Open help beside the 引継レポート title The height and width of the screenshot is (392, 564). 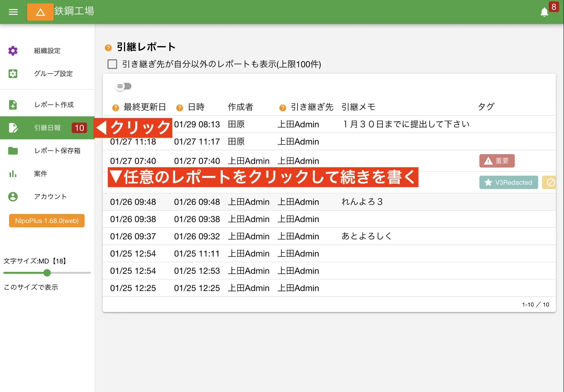tap(108, 48)
